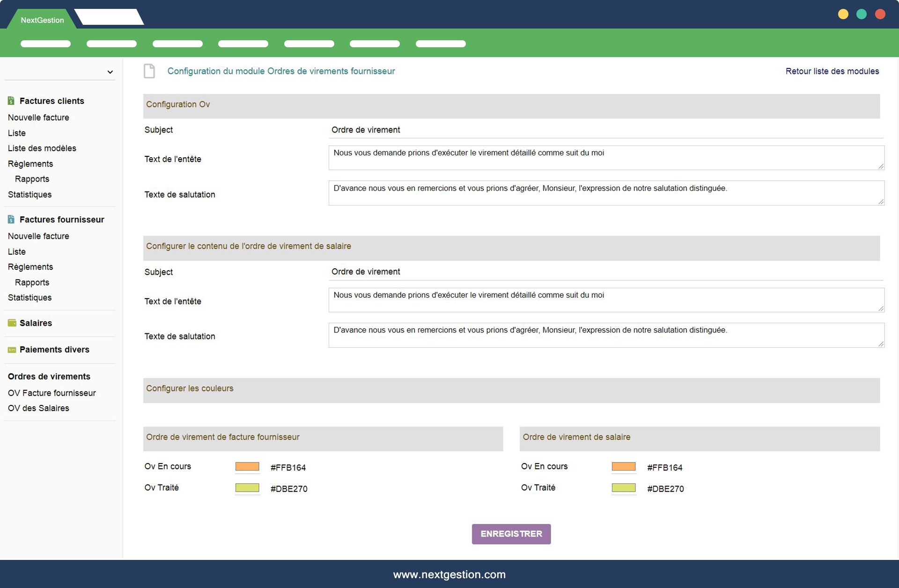
Task: Click the Salaires wallet icon
Action: coord(12,323)
